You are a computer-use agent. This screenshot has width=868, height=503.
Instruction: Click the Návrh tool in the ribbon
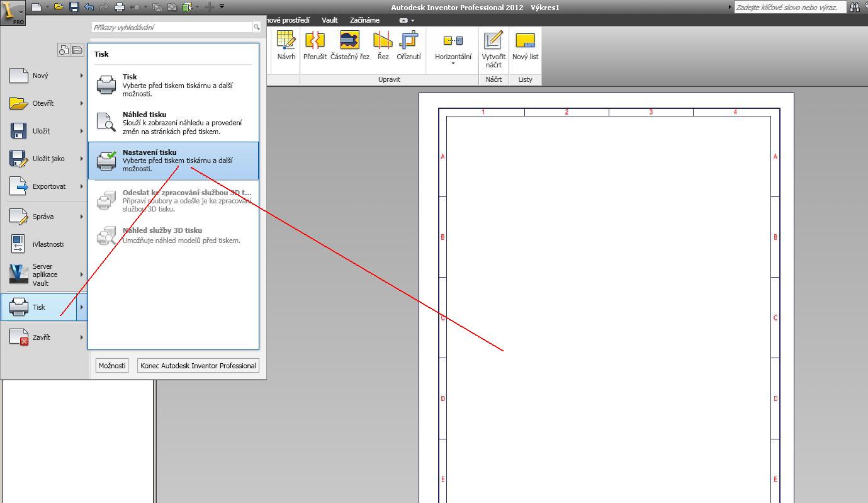[x=286, y=45]
